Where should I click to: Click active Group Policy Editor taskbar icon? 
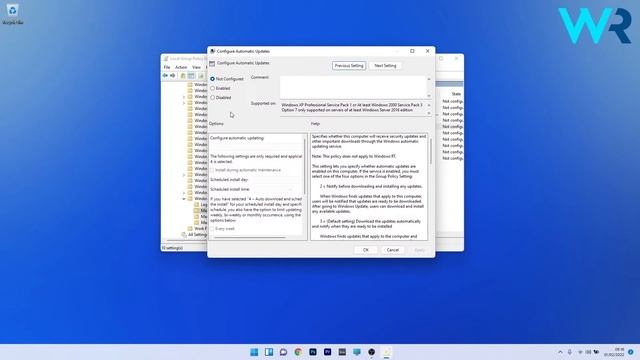[x=386, y=352]
